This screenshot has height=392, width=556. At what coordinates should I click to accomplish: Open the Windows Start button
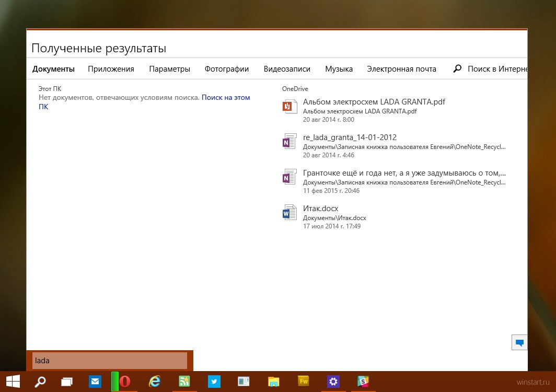coord(13,382)
